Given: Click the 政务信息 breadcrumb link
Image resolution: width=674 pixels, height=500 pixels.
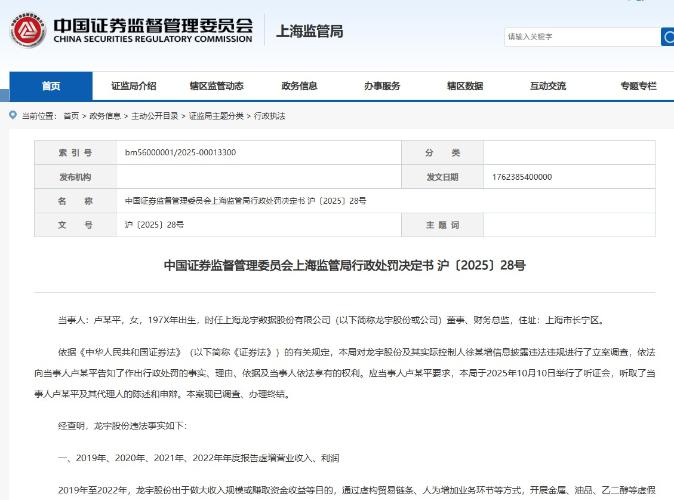Looking at the screenshot, I should point(105,116).
